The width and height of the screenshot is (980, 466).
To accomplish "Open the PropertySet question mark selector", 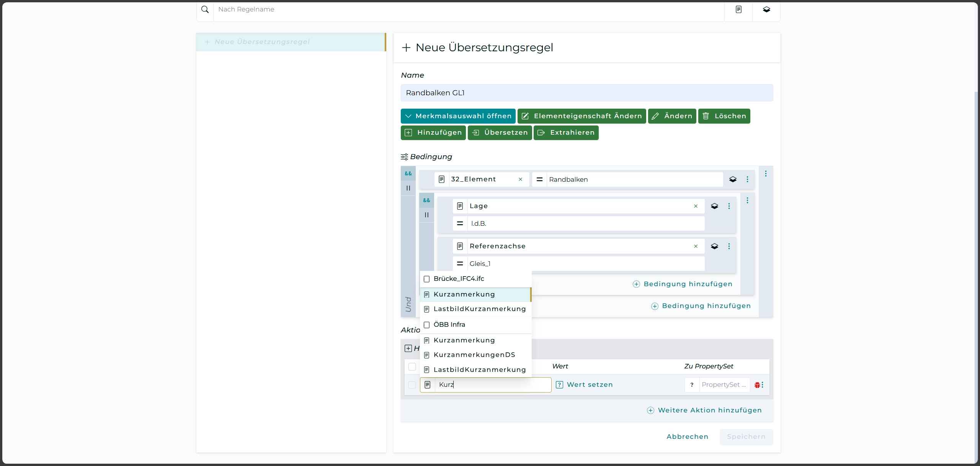I will point(692,385).
